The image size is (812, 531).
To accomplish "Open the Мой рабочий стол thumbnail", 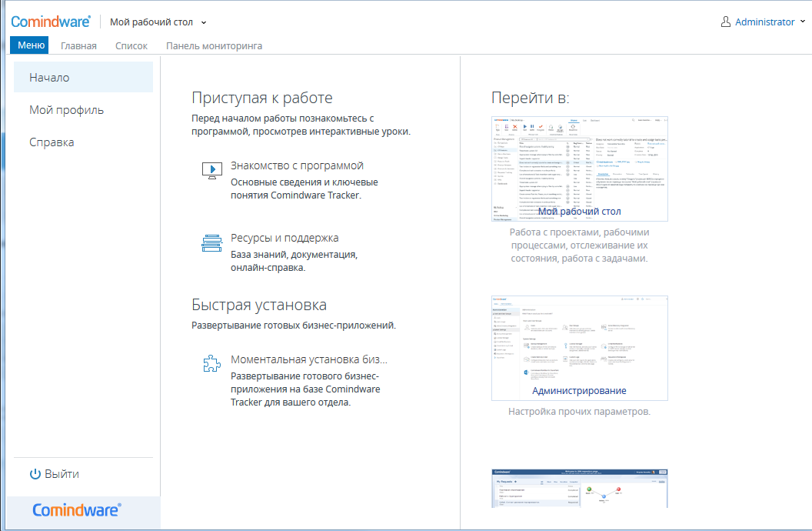I will (580, 169).
